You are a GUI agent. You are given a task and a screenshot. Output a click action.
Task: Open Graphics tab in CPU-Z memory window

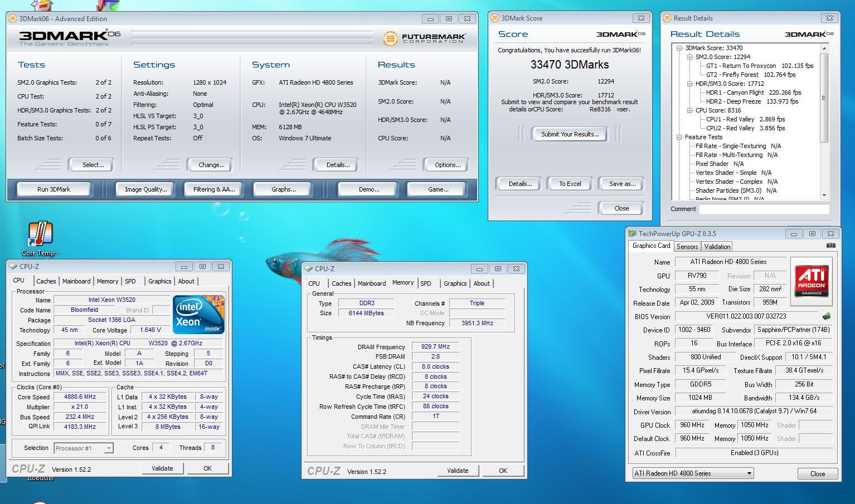tap(455, 283)
